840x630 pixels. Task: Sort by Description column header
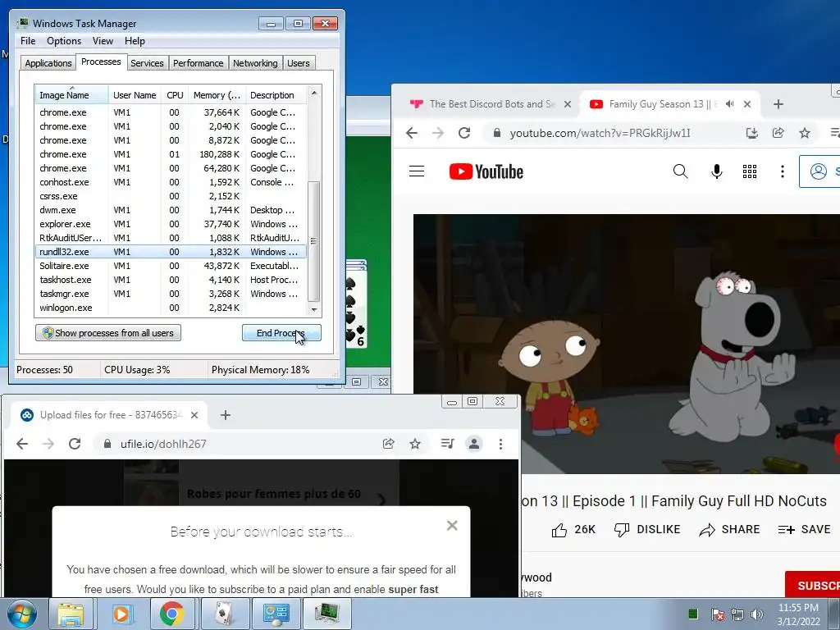point(276,95)
